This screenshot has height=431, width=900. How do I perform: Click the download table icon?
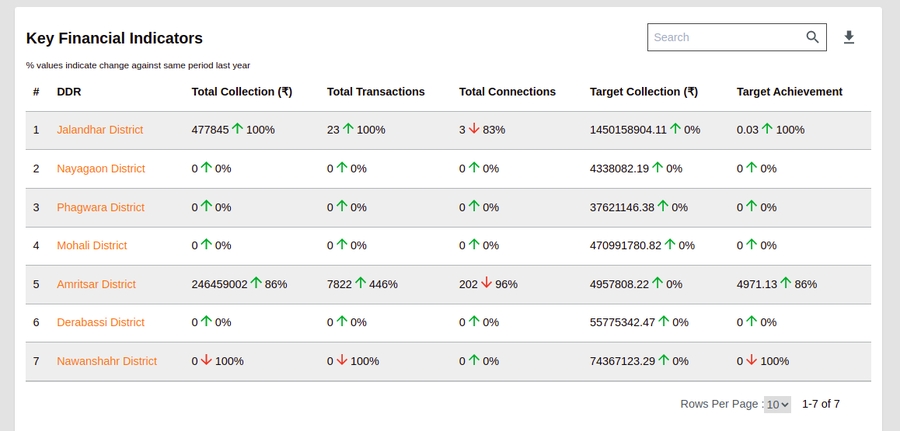coord(849,38)
